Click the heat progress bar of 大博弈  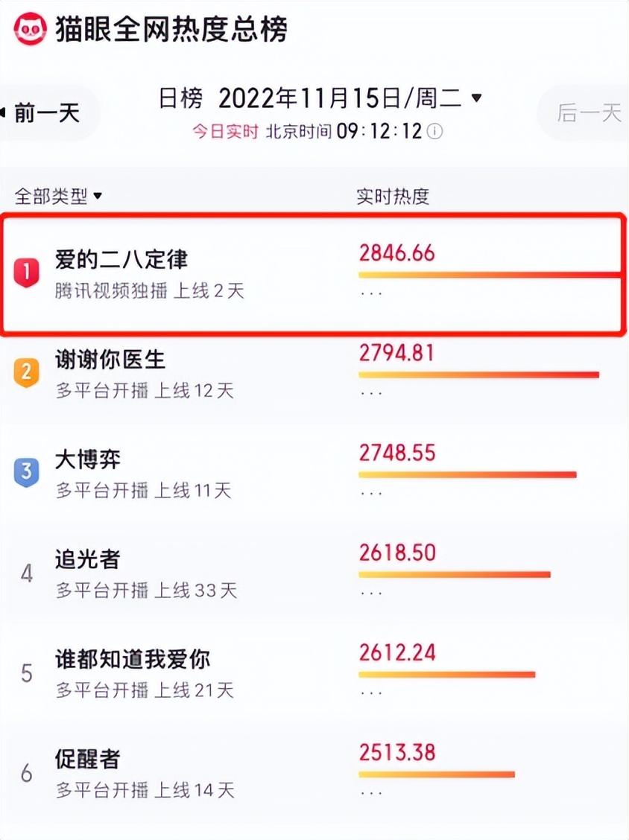point(466,474)
